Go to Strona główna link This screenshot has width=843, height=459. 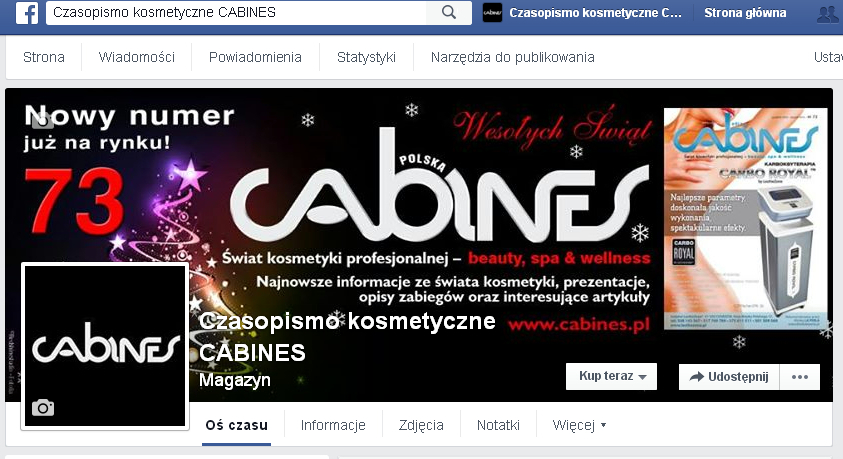(745, 13)
